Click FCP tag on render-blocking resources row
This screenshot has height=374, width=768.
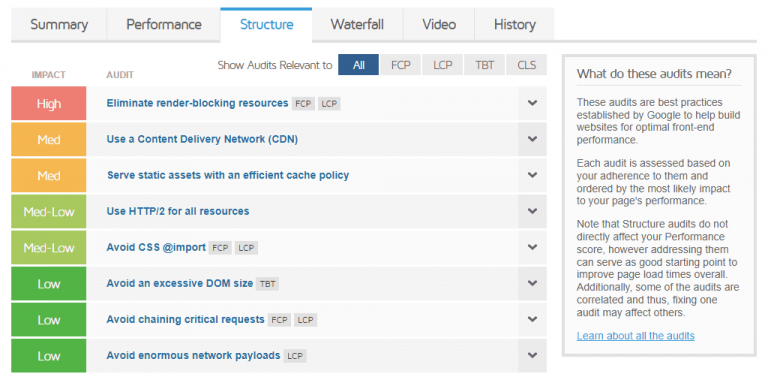[x=303, y=104]
